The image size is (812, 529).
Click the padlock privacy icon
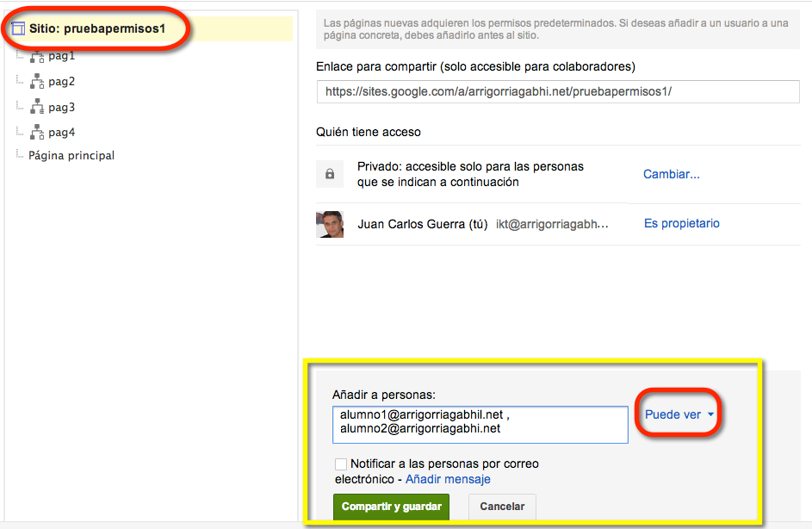click(x=330, y=174)
